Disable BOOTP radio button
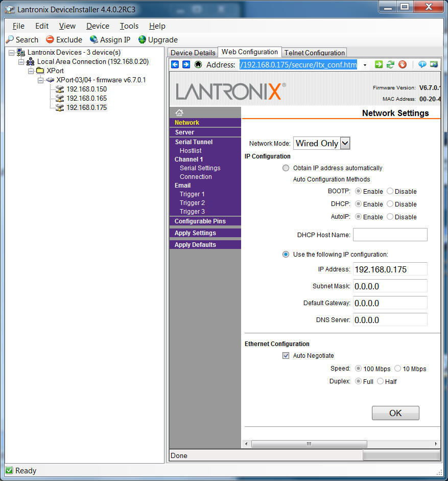Viewport: 448px width, 481px height. pyautogui.click(x=390, y=191)
